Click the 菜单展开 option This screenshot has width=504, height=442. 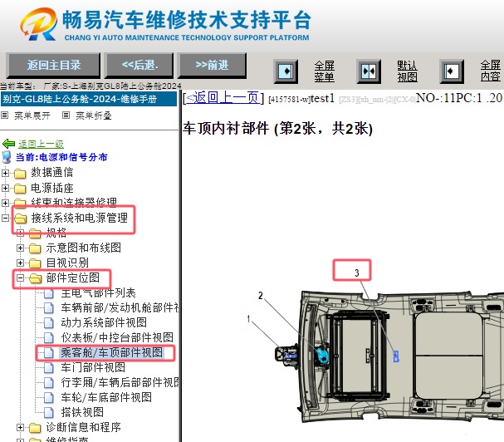(32, 115)
